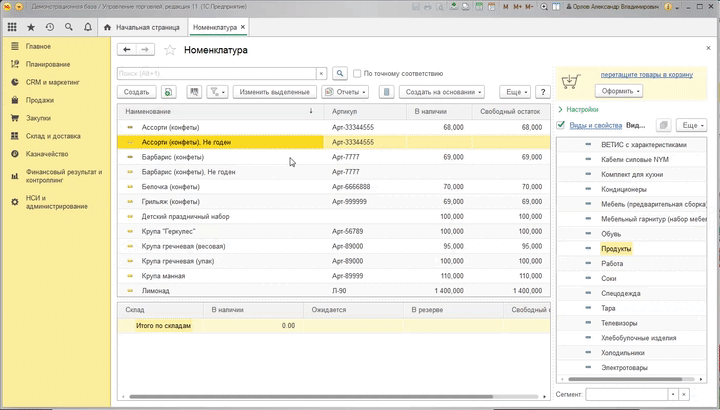
Task: Add Номенклатура page to favorites star
Action: point(170,49)
